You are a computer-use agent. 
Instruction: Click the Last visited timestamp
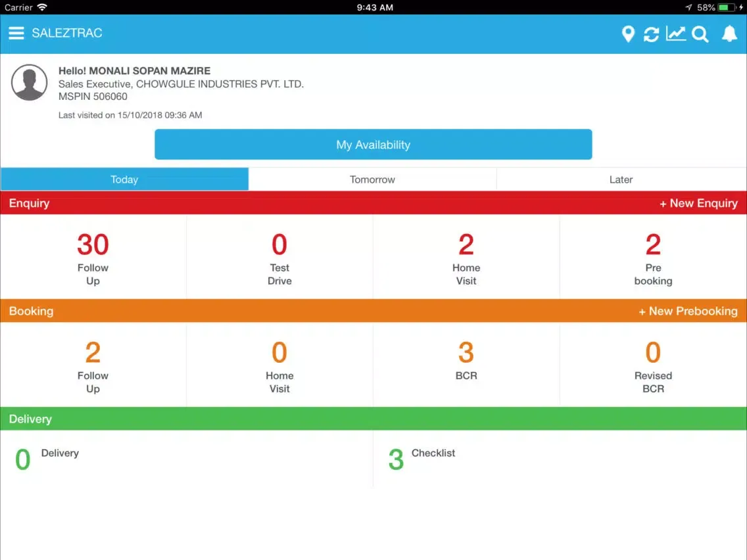click(130, 115)
